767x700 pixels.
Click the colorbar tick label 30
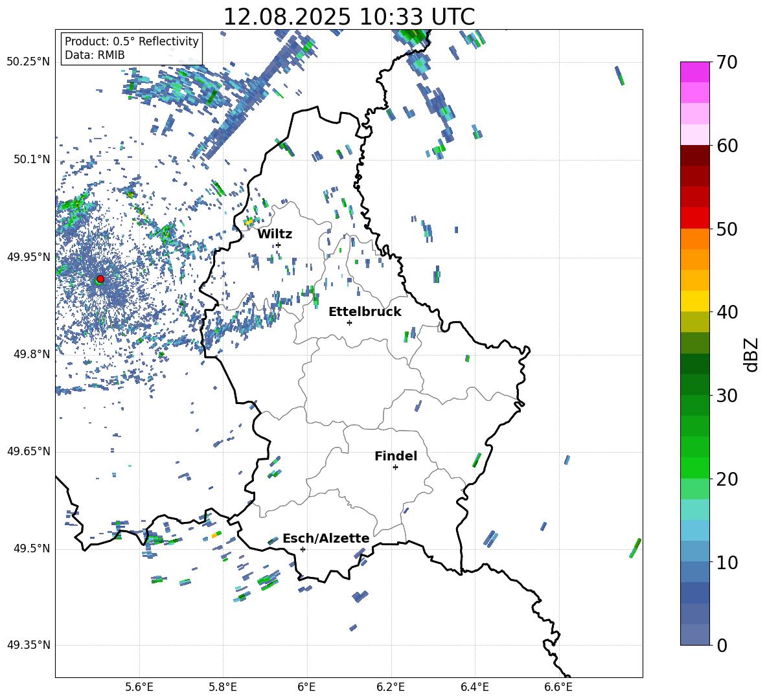click(x=727, y=396)
